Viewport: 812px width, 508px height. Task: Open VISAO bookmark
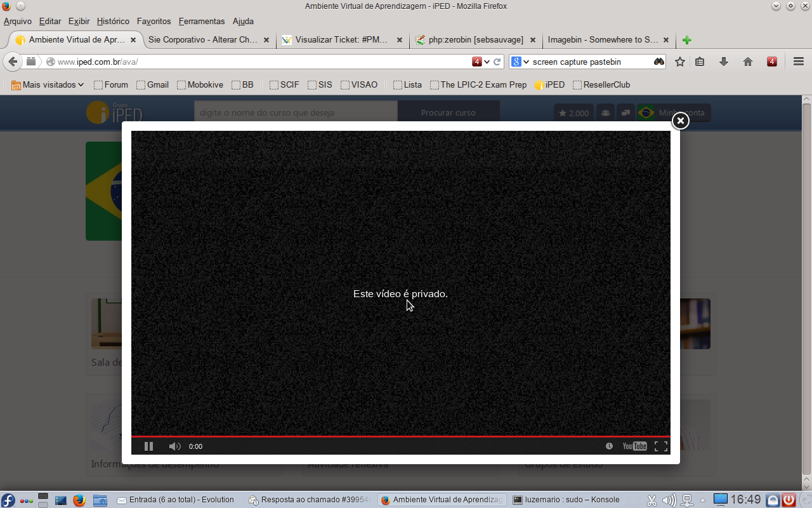click(359, 84)
